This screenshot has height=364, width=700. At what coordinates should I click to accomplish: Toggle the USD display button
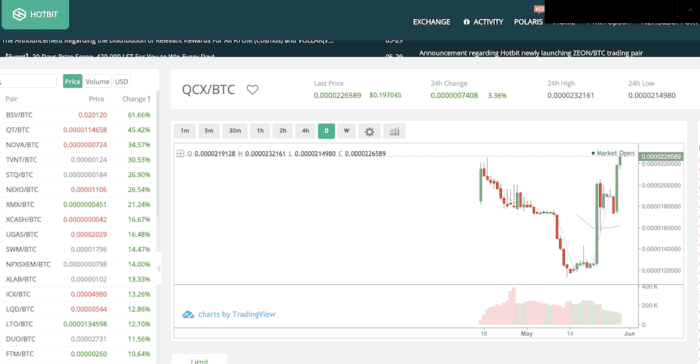click(x=121, y=81)
